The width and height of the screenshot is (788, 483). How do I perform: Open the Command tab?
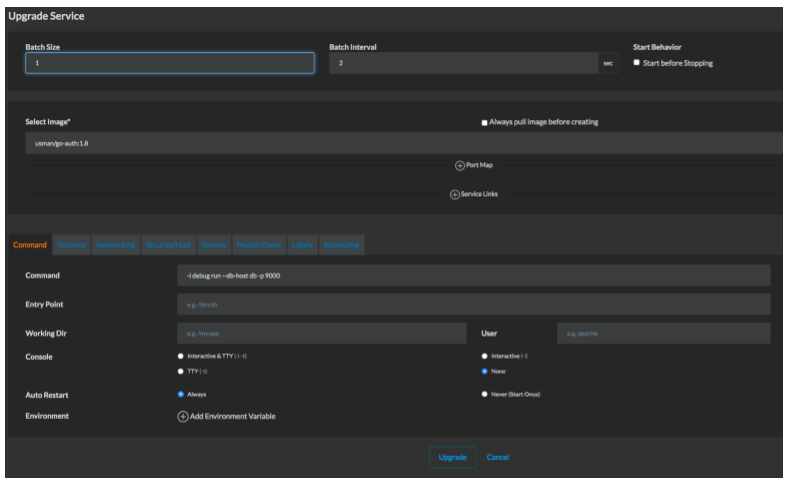click(x=30, y=245)
